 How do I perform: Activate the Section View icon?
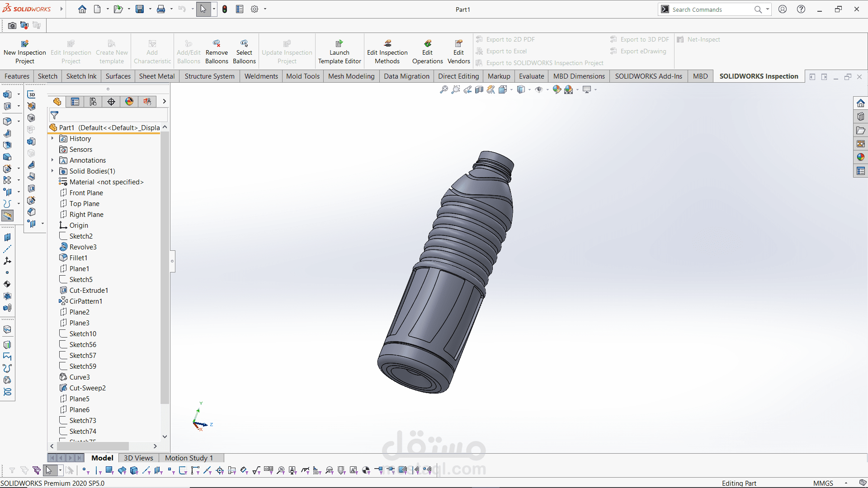[x=479, y=89]
